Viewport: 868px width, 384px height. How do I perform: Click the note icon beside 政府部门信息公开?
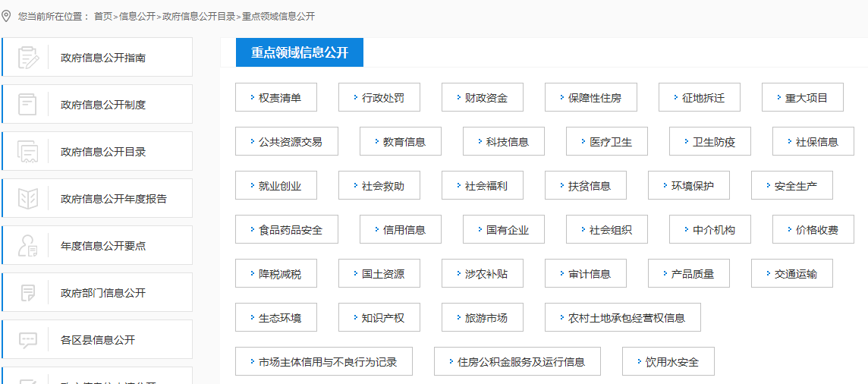28,293
